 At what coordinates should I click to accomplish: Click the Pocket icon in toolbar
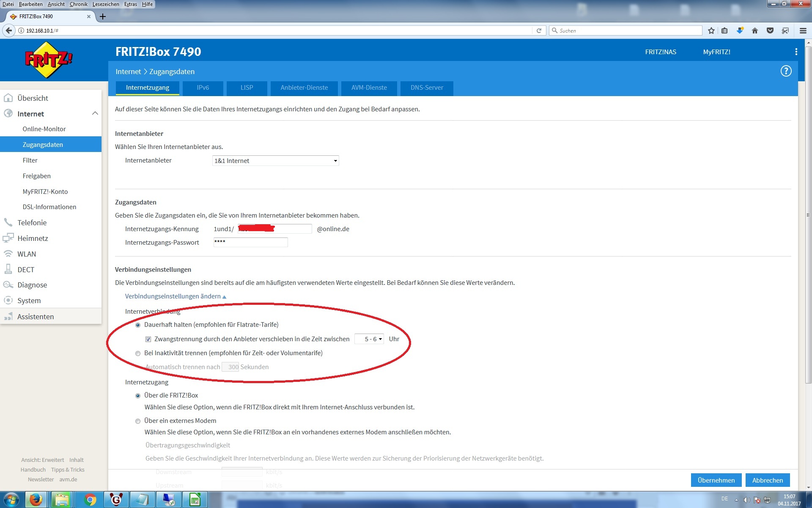coord(770,30)
